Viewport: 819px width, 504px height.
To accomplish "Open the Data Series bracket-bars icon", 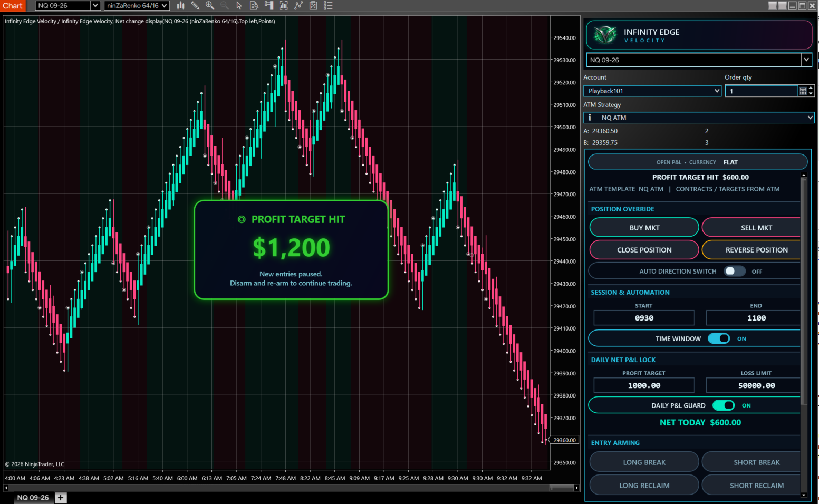I will click(284, 6).
